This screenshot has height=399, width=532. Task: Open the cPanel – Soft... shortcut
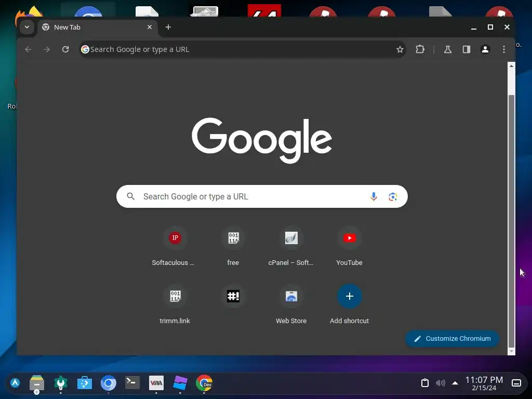(x=291, y=247)
